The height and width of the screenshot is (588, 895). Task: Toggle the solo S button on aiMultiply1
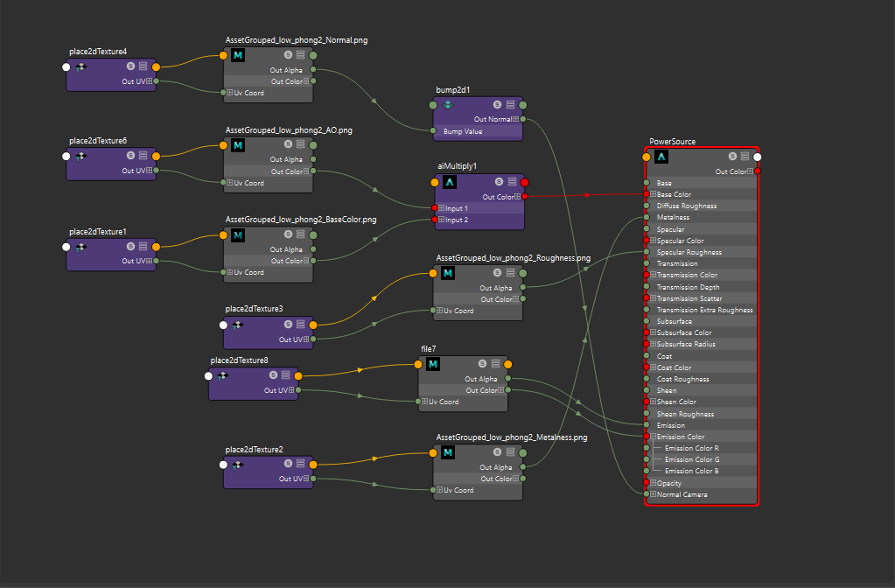(x=497, y=183)
